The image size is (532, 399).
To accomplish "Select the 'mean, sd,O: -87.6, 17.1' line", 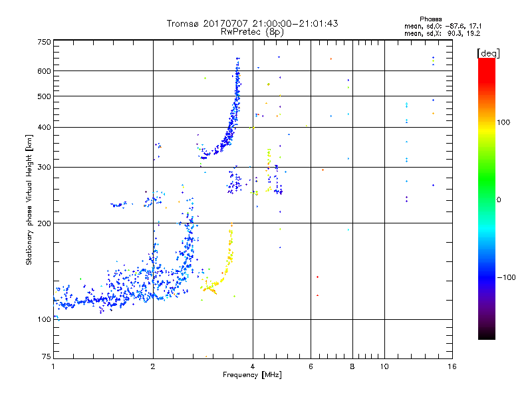I will (443, 26).
